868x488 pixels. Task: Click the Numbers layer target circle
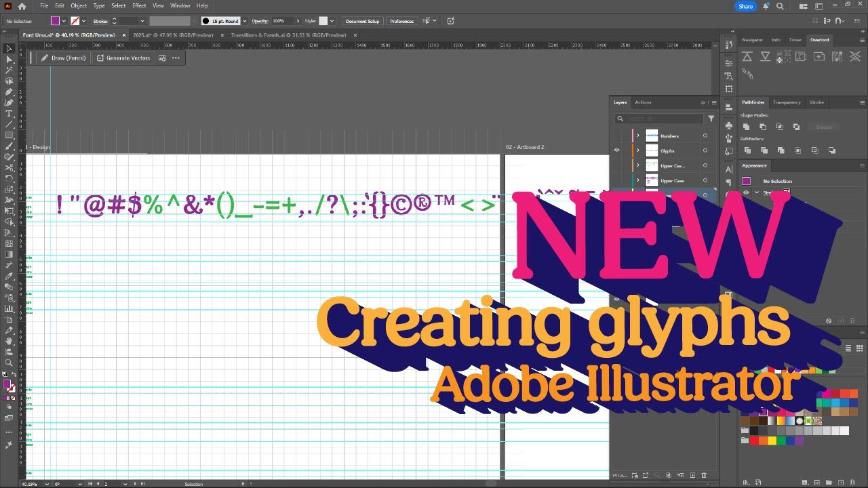tap(705, 136)
